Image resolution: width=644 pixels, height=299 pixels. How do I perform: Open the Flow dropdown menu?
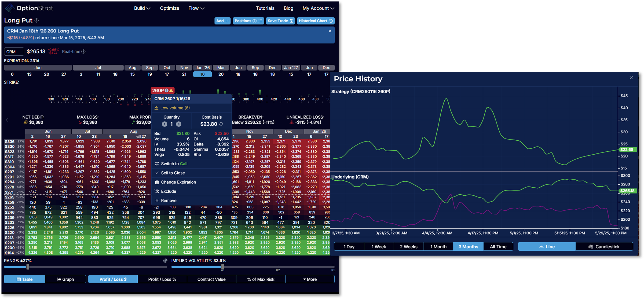(196, 8)
